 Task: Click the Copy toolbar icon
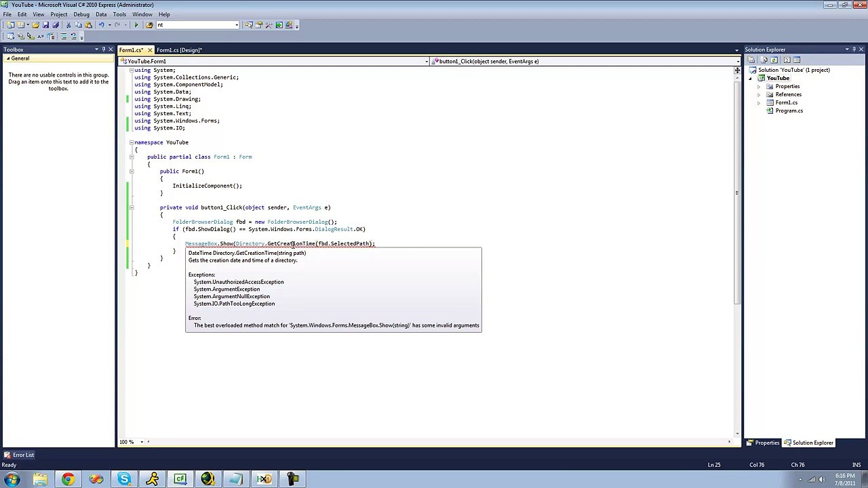79,25
